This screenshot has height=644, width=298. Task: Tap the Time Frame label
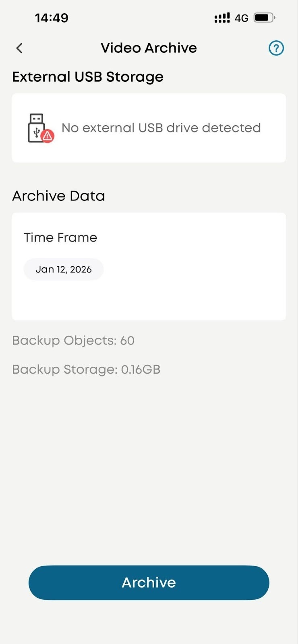60,237
